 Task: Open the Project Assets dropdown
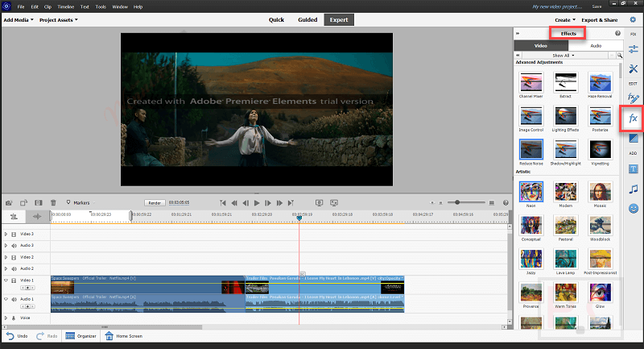[x=58, y=19]
